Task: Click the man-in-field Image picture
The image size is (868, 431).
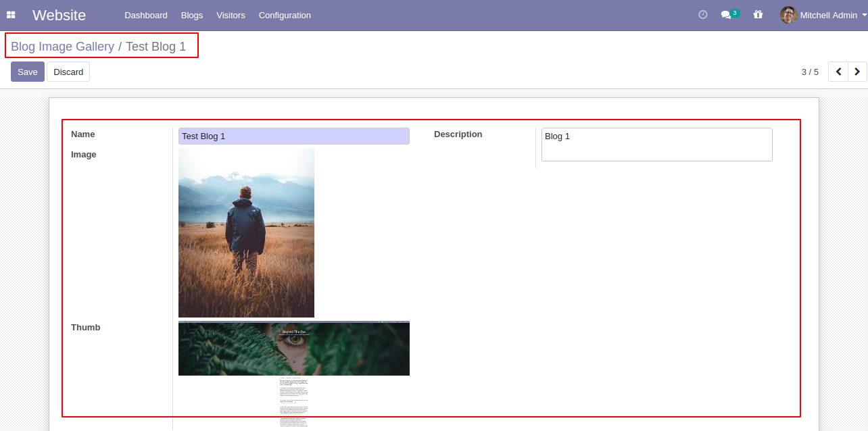Action: click(x=246, y=232)
